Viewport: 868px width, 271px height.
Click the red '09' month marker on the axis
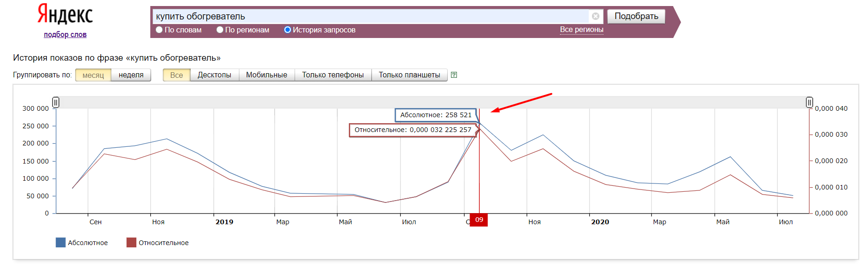479,220
